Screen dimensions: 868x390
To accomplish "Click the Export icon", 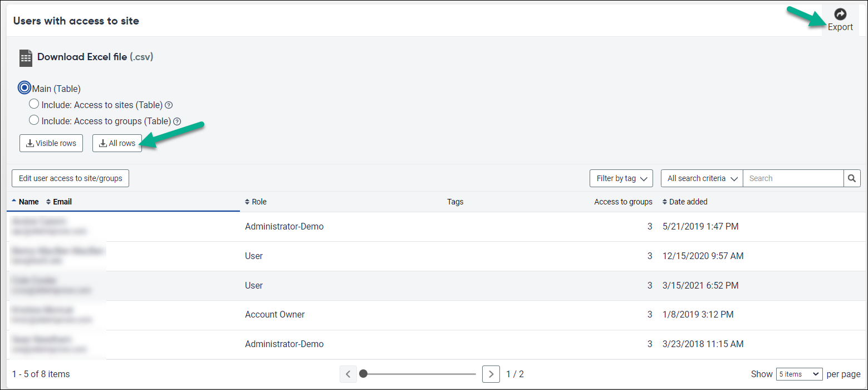I will pyautogui.click(x=840, y=14).
